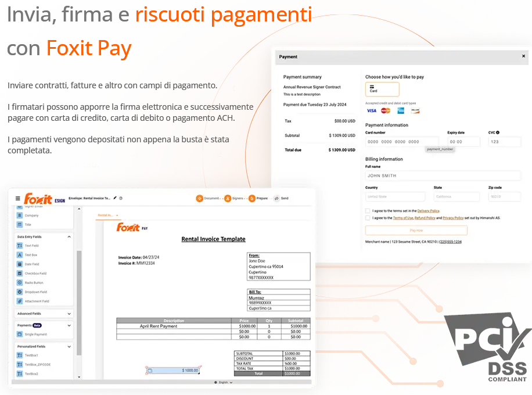
Task: Open the Terms of Use link
Action: 403,218
